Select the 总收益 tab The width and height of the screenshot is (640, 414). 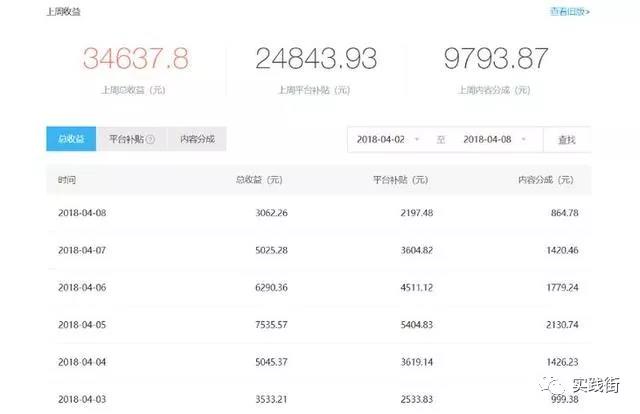coord(71,139)
